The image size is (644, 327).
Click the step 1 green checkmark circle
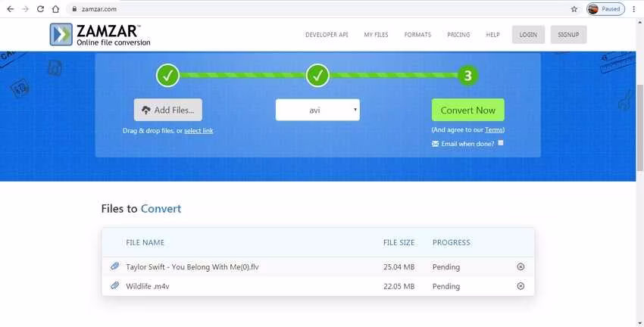[167, 76]
